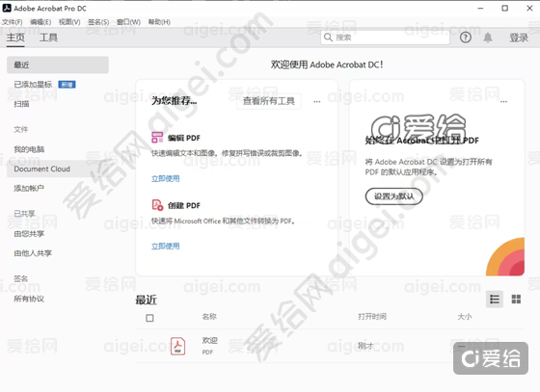Click the Create PDF tool icon
This screenshot has height=392, width=540.
point(157,205)
